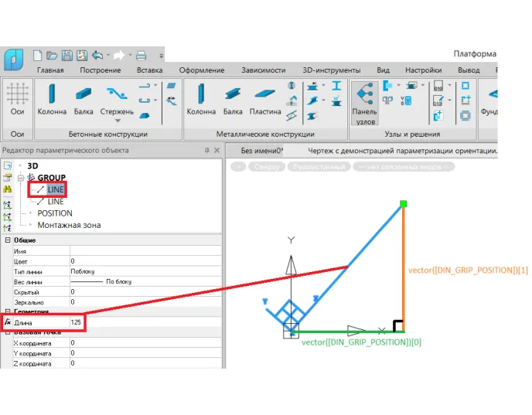Expand the Стержень dropdown arrow
This screenshot has height=415, width=532.
[118, 121]
